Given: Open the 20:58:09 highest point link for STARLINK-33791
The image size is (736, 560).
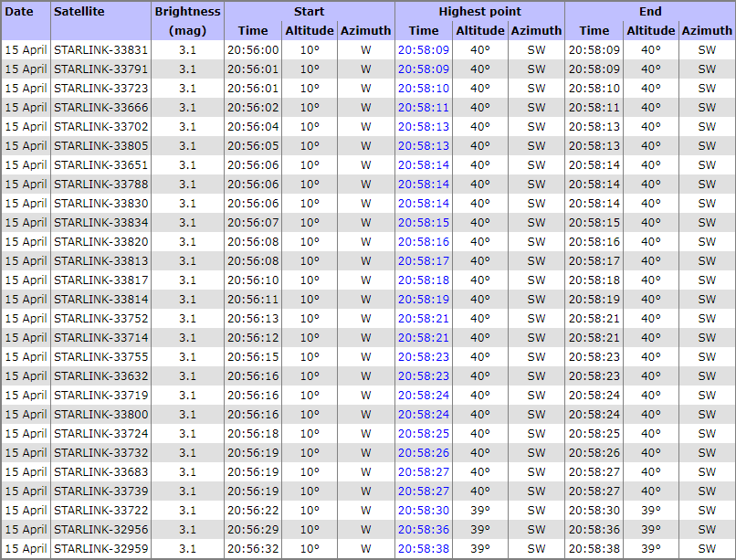Looking at the screenshot, I should (x=424, y=69).
